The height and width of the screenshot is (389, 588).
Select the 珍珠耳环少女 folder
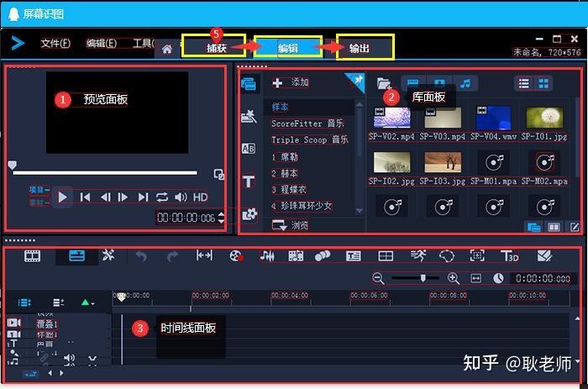(302, 206)
